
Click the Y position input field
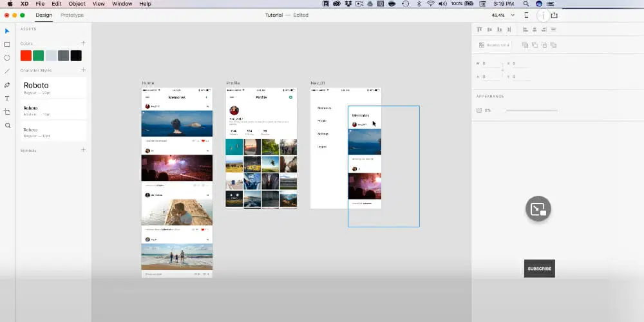pyautogui.click(x=521, y=77)
